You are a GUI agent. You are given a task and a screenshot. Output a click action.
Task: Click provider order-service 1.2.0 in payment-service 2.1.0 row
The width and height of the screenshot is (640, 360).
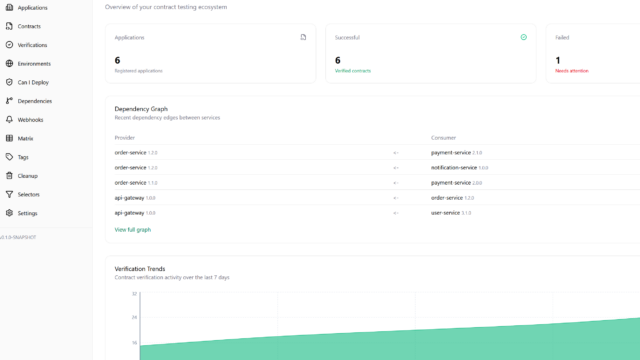point(136,153)
